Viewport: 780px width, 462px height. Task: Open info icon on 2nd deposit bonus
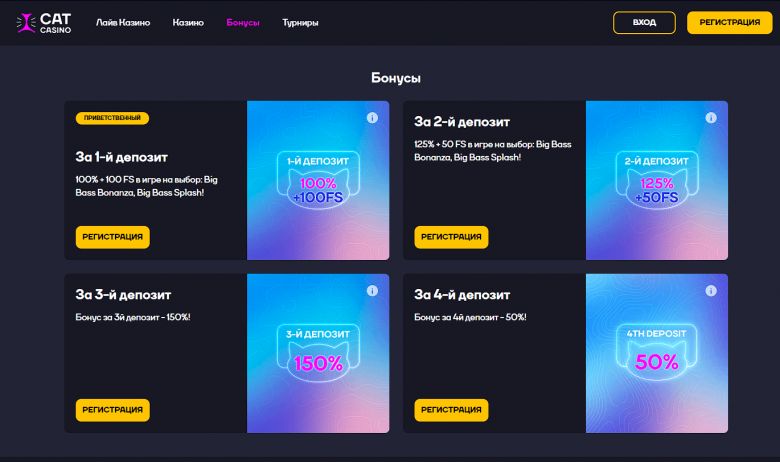coord(711,118)
